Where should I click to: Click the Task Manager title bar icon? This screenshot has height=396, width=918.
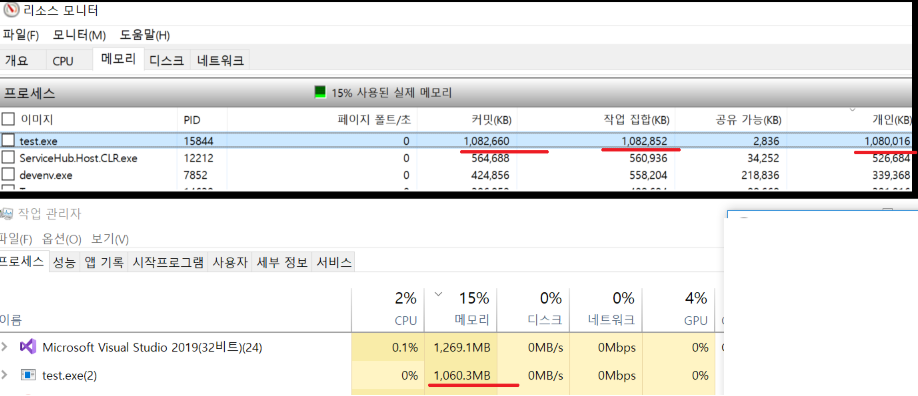tap(6, 214)
